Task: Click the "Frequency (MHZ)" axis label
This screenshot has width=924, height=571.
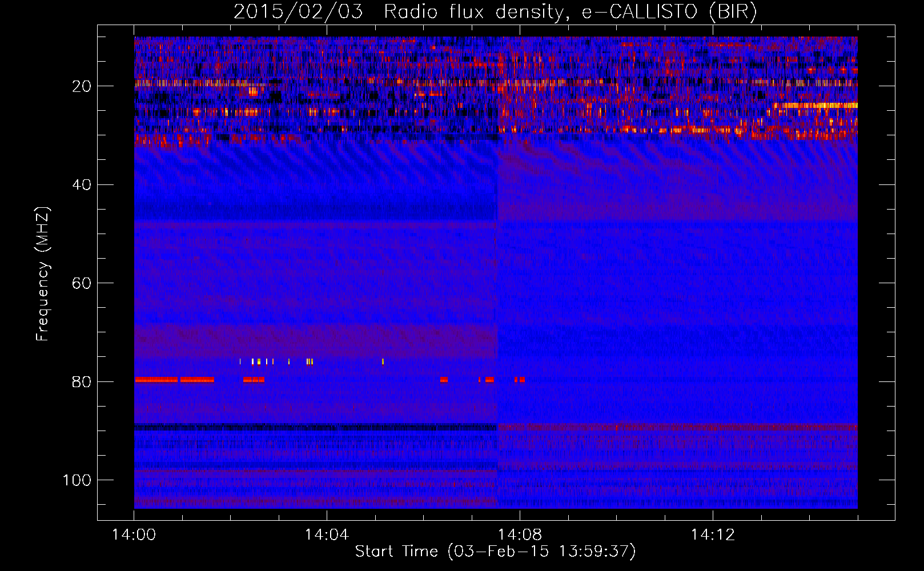Action: click(x=43, y=274)
